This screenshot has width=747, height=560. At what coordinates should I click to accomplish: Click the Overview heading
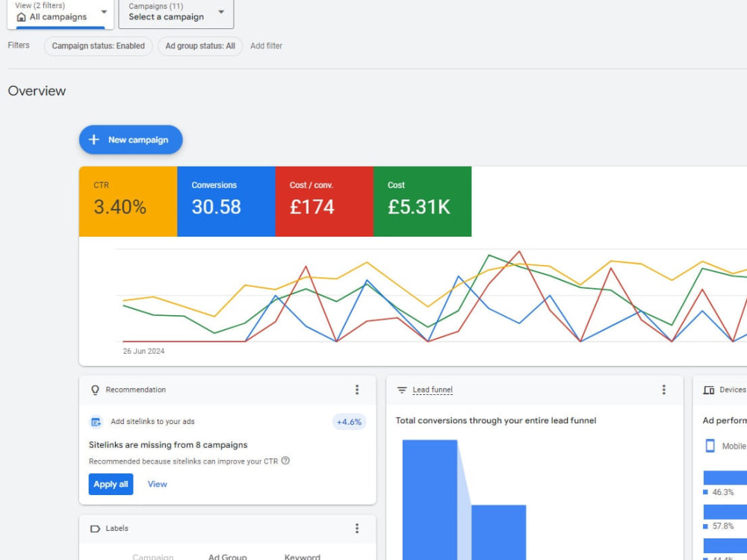pyautogui.click(x=37, y=91)
